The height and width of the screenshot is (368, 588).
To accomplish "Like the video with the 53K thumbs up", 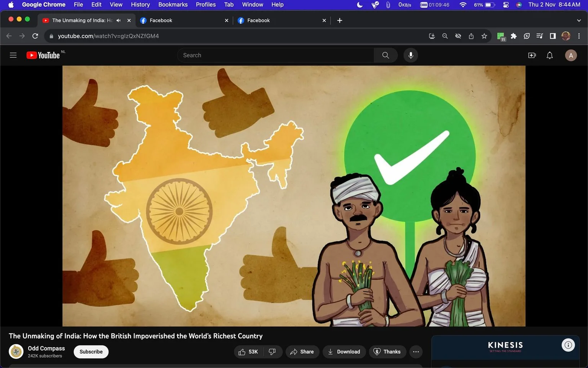I will click(x=248, y=352).
